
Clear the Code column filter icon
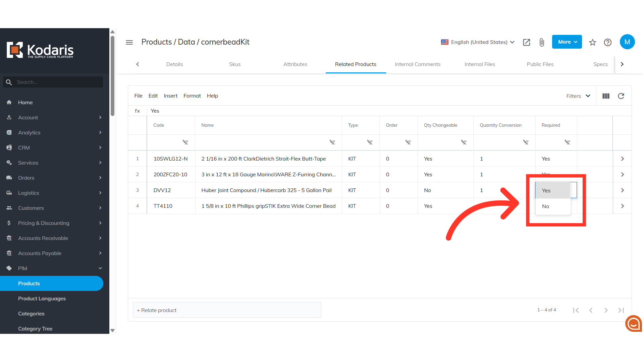185,142
